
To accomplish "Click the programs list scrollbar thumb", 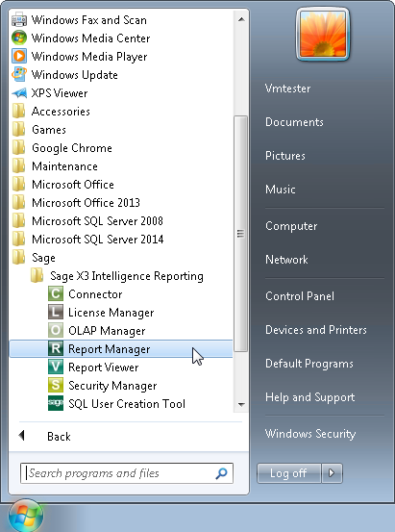I will tap(240, 234).
